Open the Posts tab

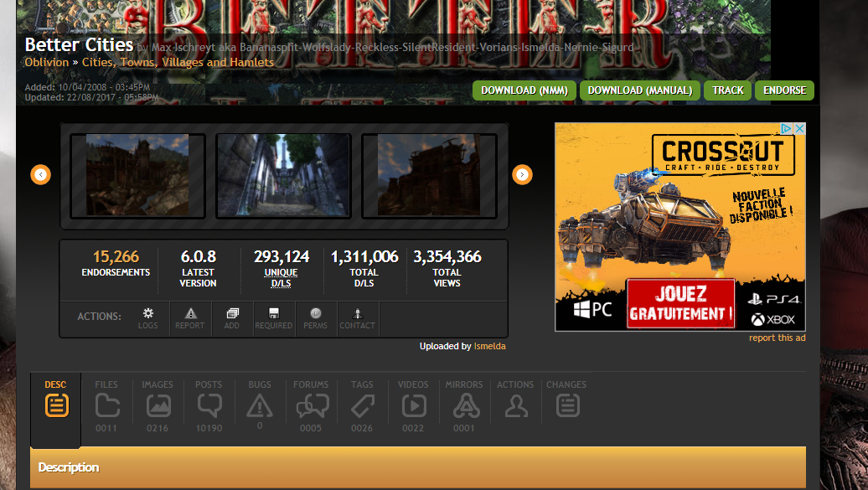(209, 406)
